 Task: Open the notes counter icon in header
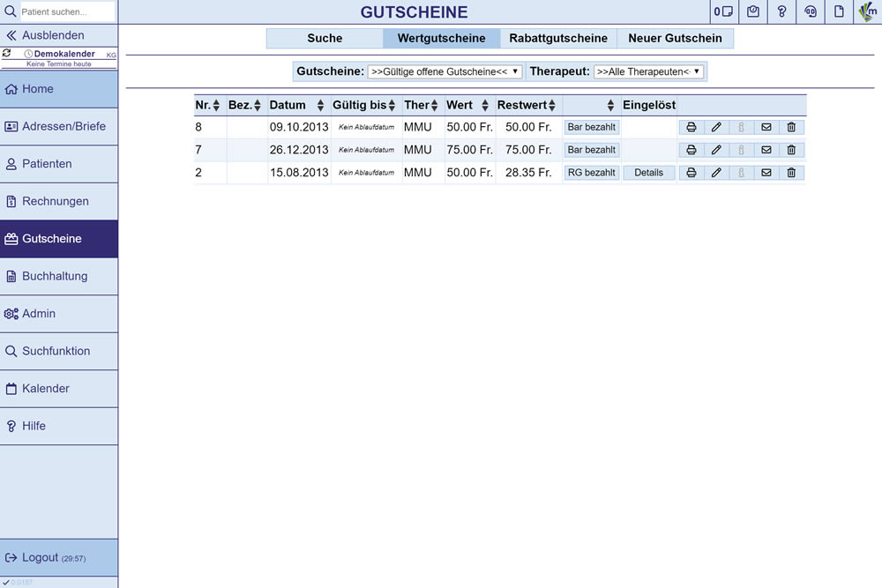723,12
